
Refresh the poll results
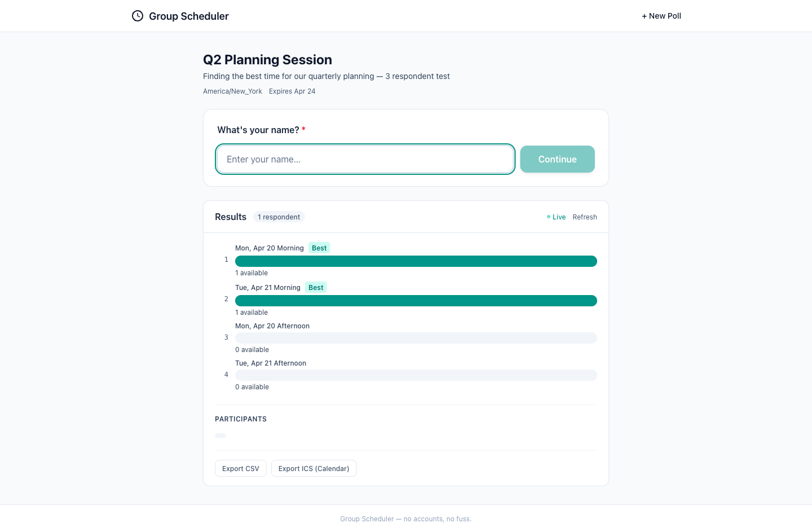click(584, 217)
